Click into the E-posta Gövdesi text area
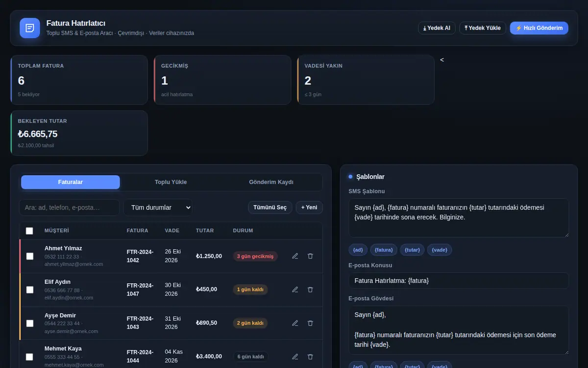The height and width of the screenshot is (368, 588). tap(459, 330)
